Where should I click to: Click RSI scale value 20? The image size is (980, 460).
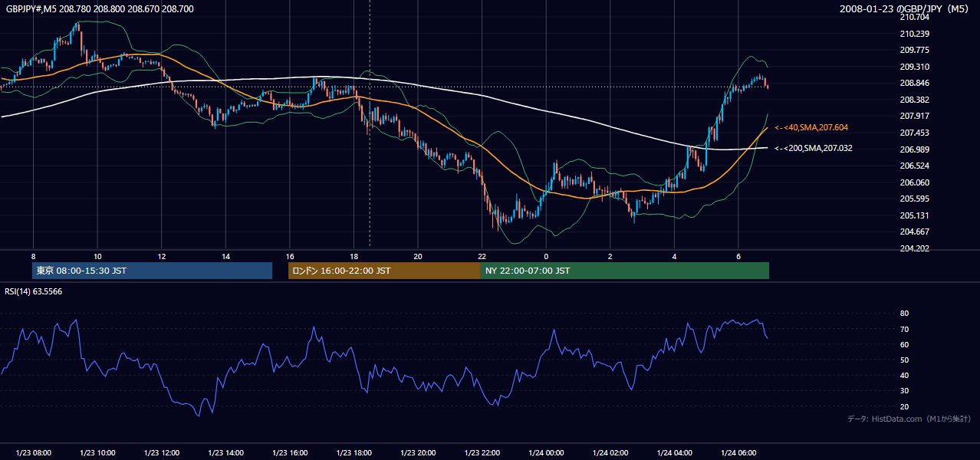pyautogui.click(x=904, y=406)
